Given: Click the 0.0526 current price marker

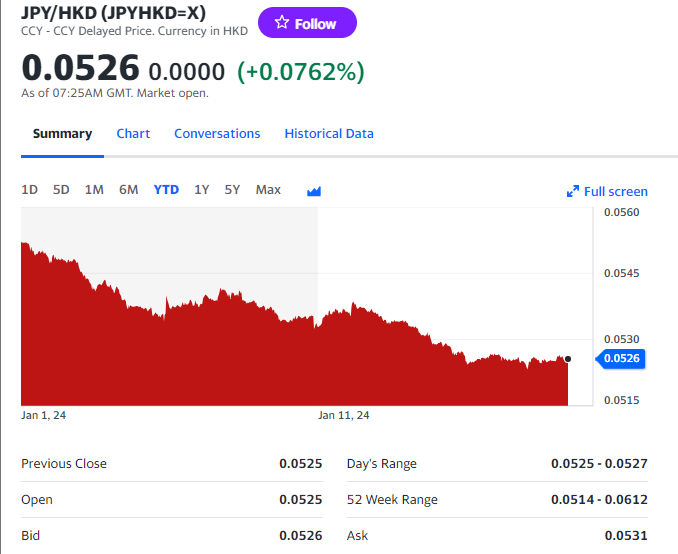Looking at the screenshot, I should (622, 358).
